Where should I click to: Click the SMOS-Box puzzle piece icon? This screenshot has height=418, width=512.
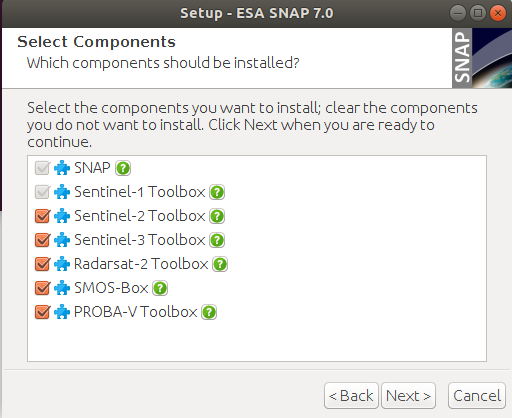(62, 288)
